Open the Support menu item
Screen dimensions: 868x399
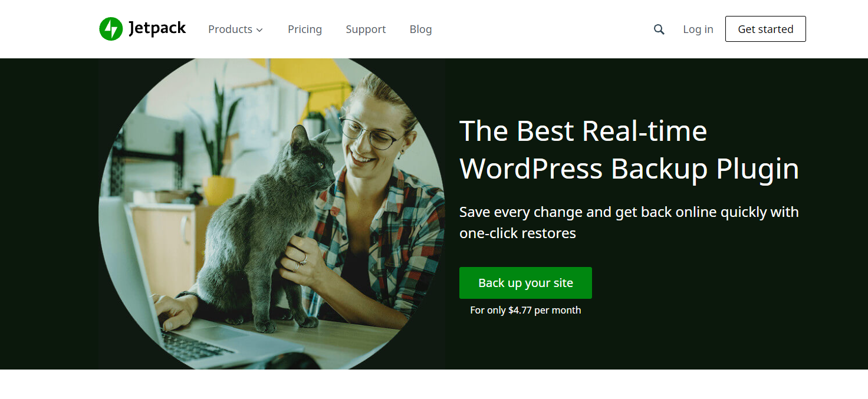coord(365,29)
